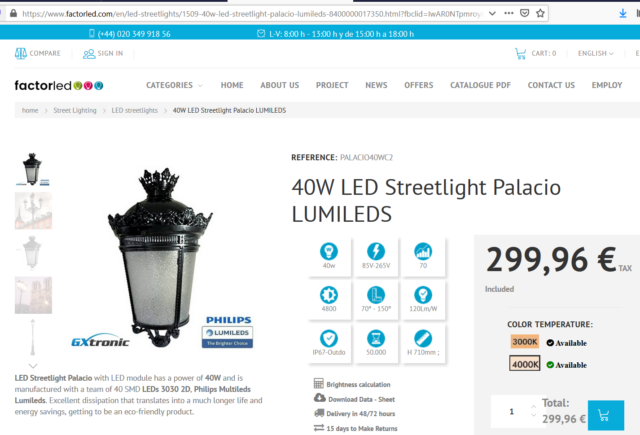
Task: Open the shopping cart icon in header
Action: pos(520,54)
